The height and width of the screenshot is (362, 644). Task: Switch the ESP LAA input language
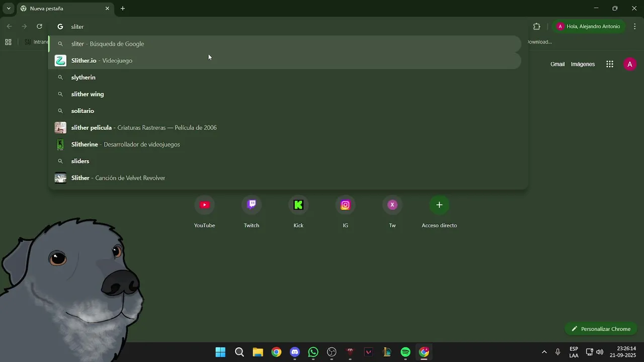point(574,352)
